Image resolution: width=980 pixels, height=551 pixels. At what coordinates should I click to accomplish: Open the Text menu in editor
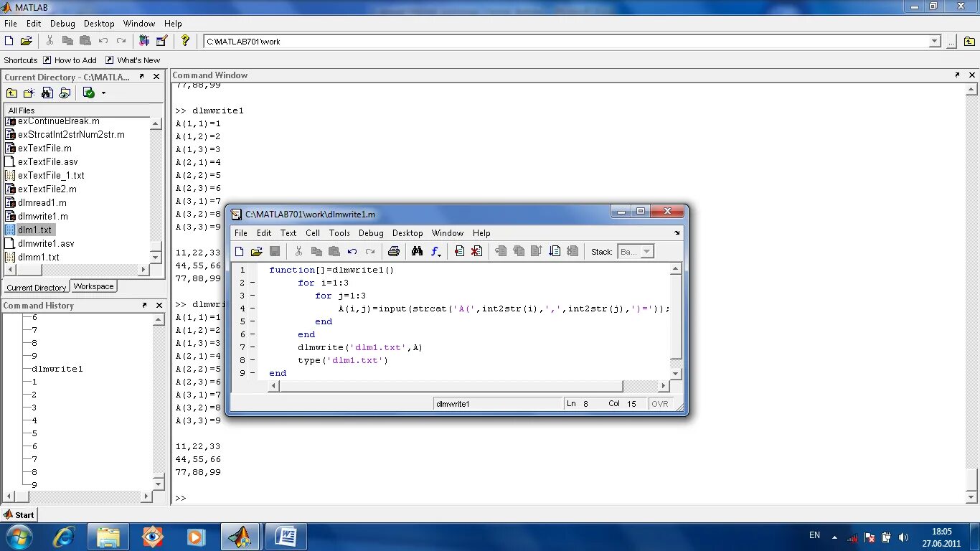[x=288, y=233]
